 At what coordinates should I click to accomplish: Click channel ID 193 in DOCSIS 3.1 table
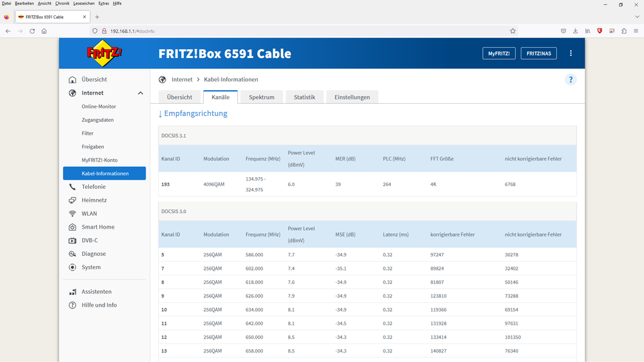[x=166, y=185]
